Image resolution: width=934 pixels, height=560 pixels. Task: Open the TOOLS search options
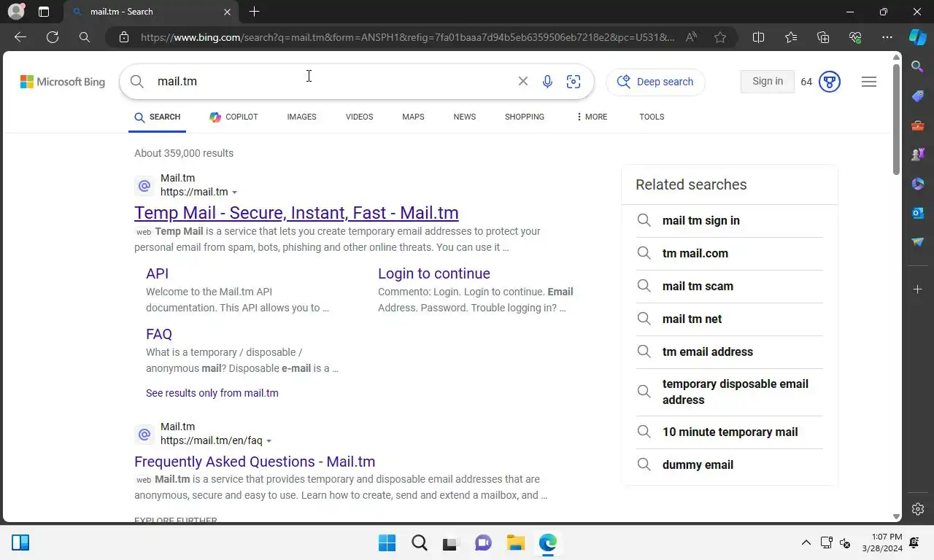tap(652, 117)
